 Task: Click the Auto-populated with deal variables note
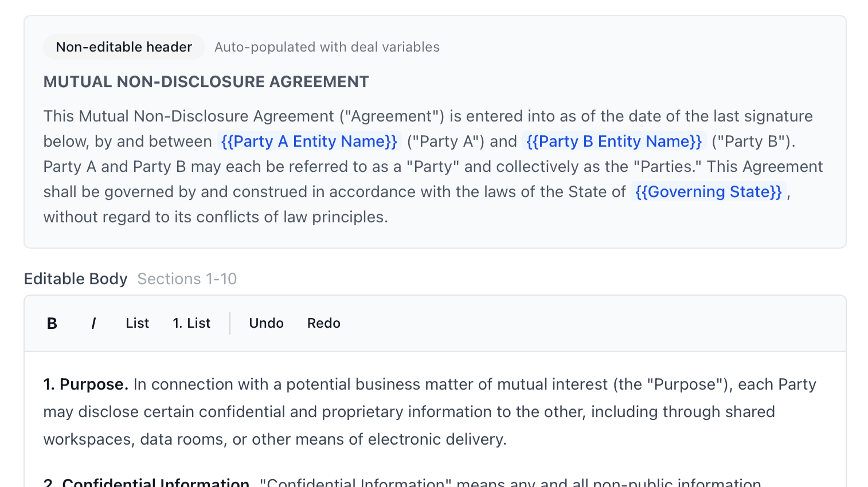pyautogui.click(x=327, y=47)
